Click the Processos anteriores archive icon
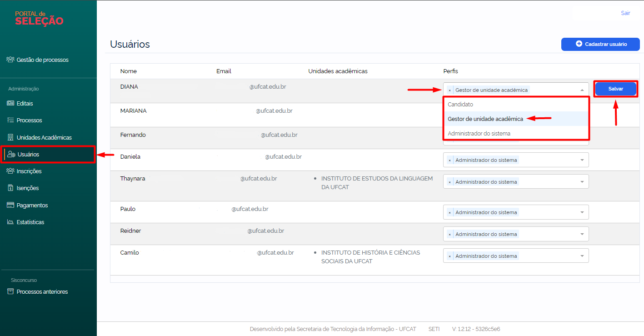The image size is (644, 336). click(x=10, y=291)
